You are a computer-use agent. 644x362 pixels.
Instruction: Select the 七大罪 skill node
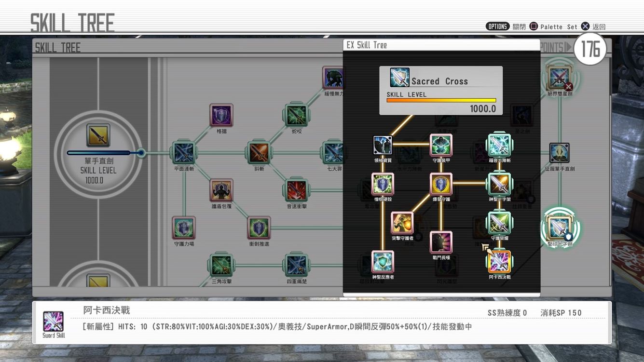click(x=333, y=153)
